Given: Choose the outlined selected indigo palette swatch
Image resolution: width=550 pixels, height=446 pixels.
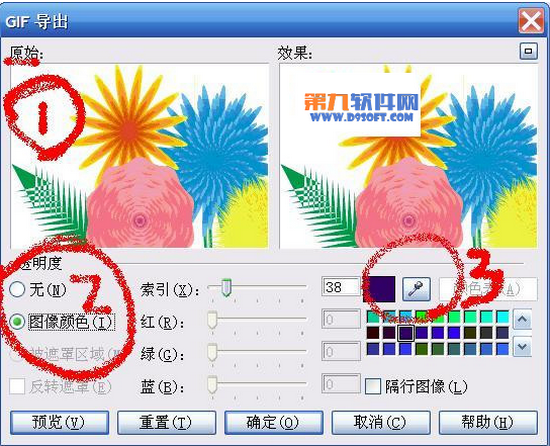Looking at the screenshot, I should 406,333.
